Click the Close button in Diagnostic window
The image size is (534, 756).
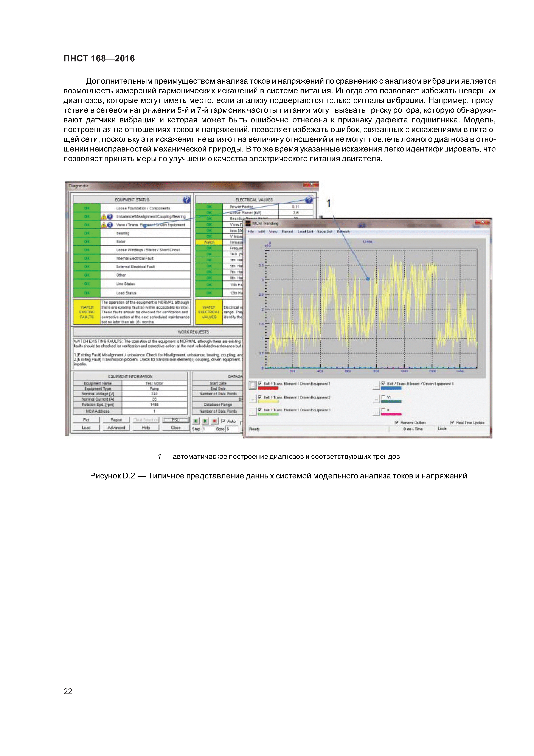176,427
